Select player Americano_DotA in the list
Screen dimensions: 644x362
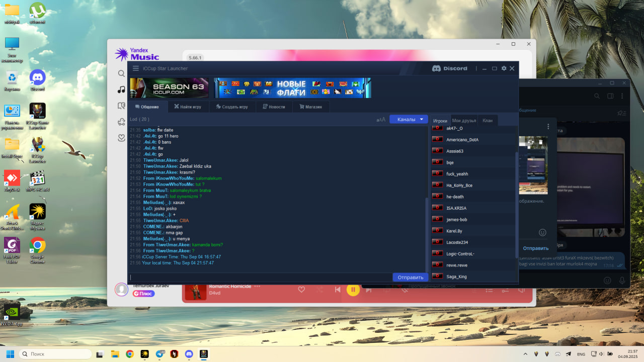tap(473, 140)
